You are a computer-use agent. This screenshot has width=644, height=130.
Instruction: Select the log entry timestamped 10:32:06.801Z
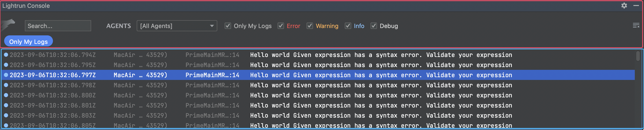(x=300, y=105)
